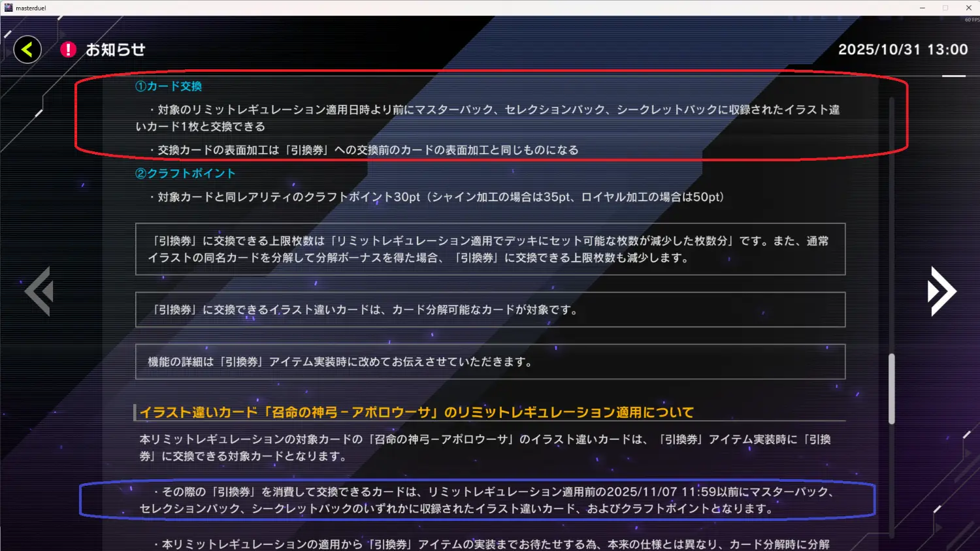Click the vertical scrollbar thumb

click(x=891, y=388)
